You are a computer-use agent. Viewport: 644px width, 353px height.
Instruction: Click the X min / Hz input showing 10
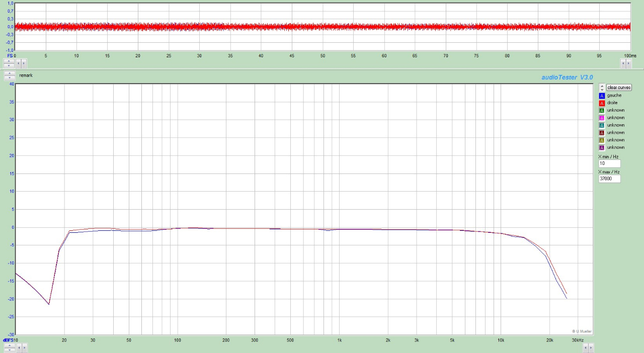609,163
